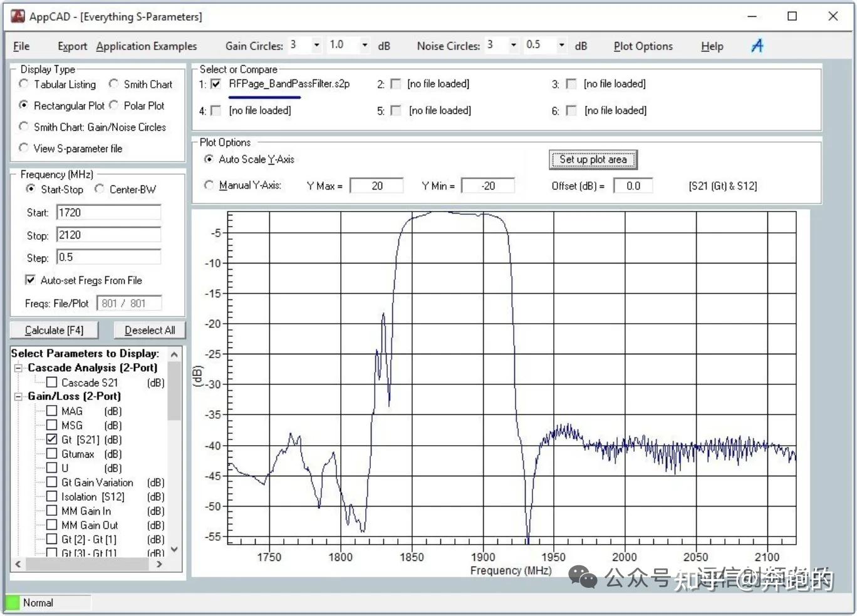Open the Application Examples menu
This screenshot has height=616, width=857.
146,46
